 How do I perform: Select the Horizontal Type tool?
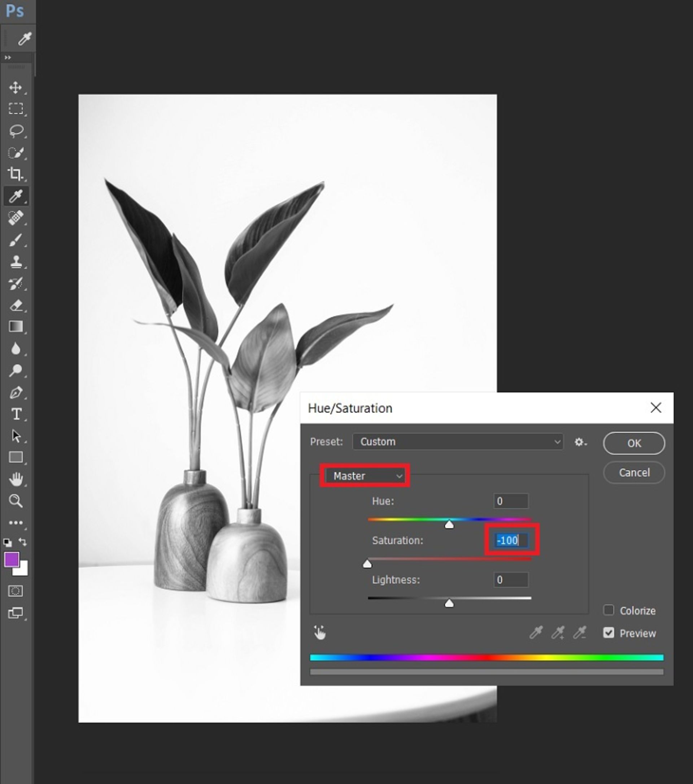pyautogui.click(x=16, y=414)
